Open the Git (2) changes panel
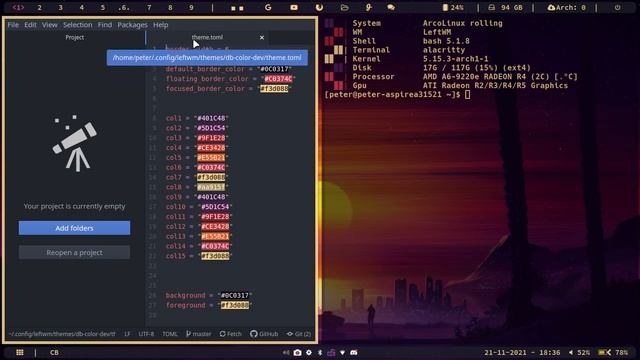 point(299,333)
